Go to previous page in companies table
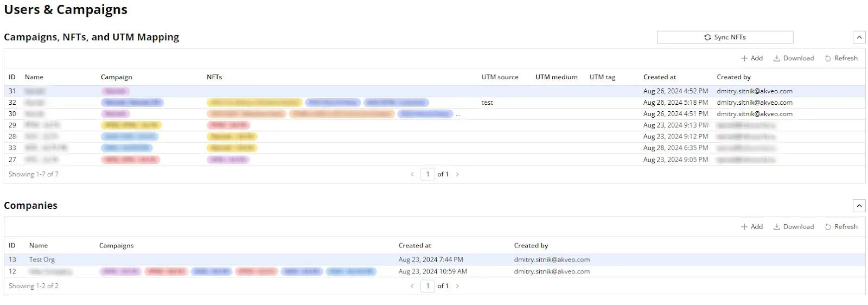868x305 pixels. click(x=412, y=286)
